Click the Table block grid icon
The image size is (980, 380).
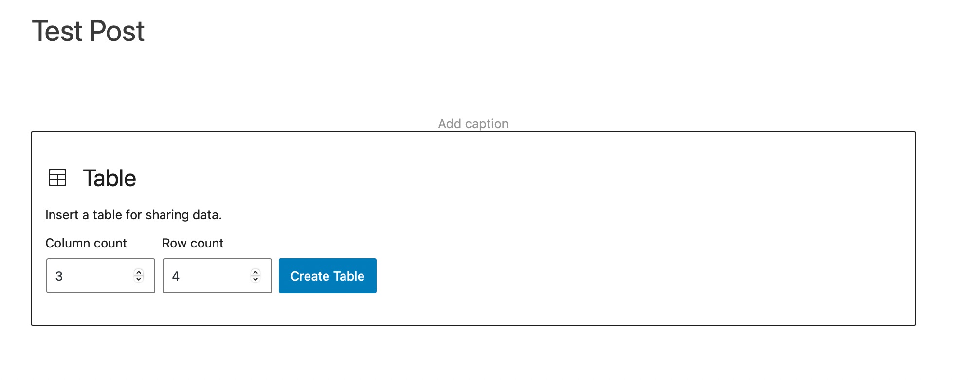[x=57, y=177]
